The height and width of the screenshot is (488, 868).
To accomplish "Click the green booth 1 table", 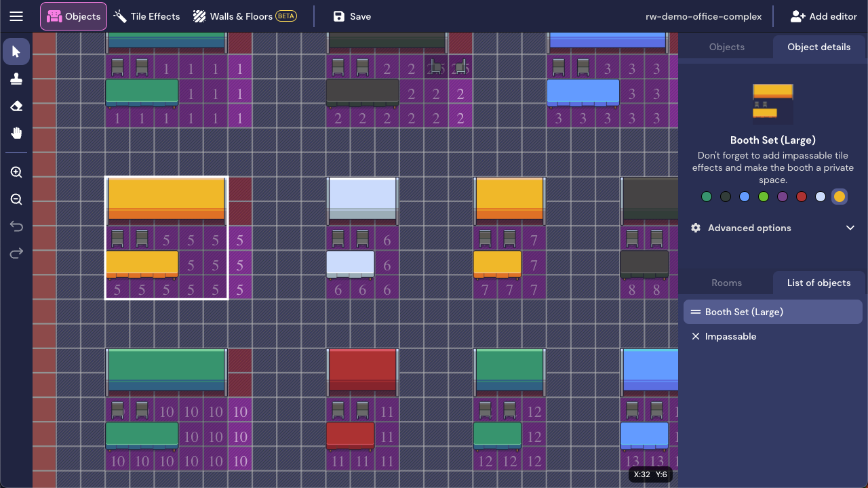I will click(142, 94).
